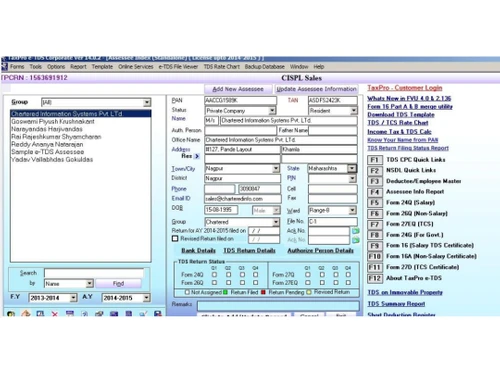Open the Forms menu
Image resolution: width=500 pixels, height=375 pixels.
[x=17, y=67]
